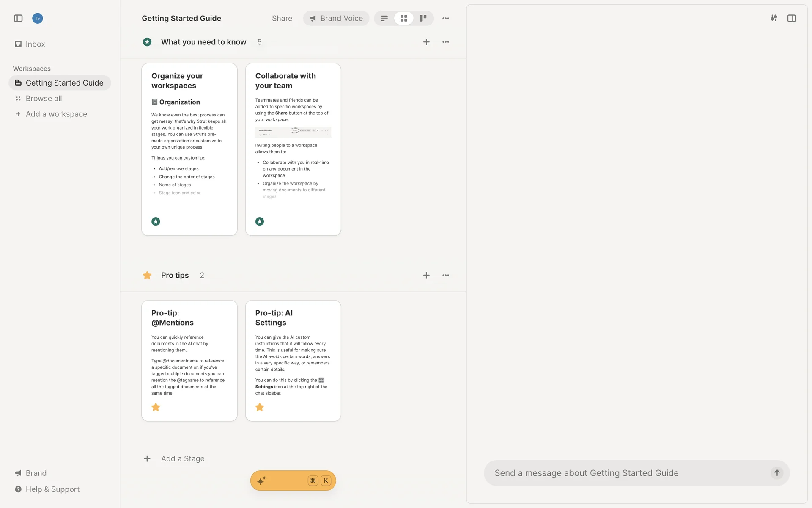The height and width of the screenshot is (508, 812).
Task: Open Brand Voice settings
Action: [336, 18]
